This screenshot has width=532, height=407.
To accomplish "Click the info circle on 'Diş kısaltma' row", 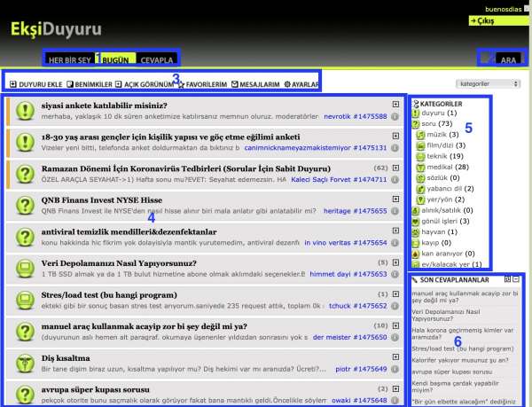I will [395, 369].
